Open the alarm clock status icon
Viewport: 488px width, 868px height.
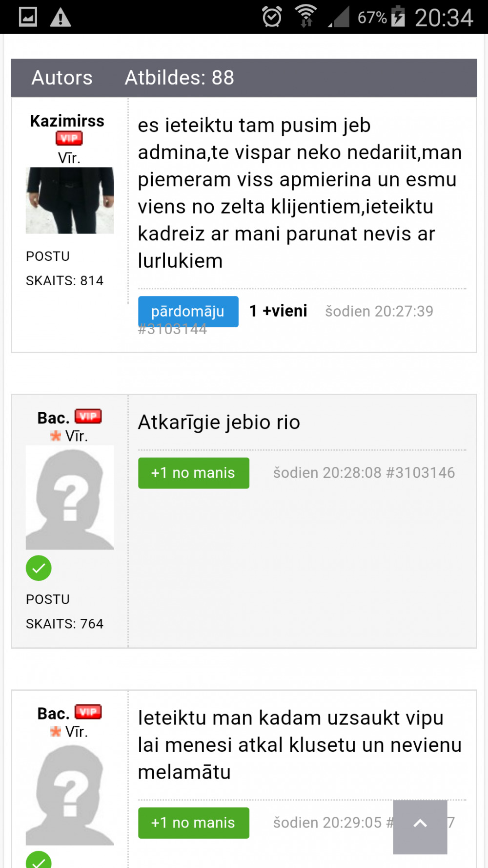[x=272, y=17]
